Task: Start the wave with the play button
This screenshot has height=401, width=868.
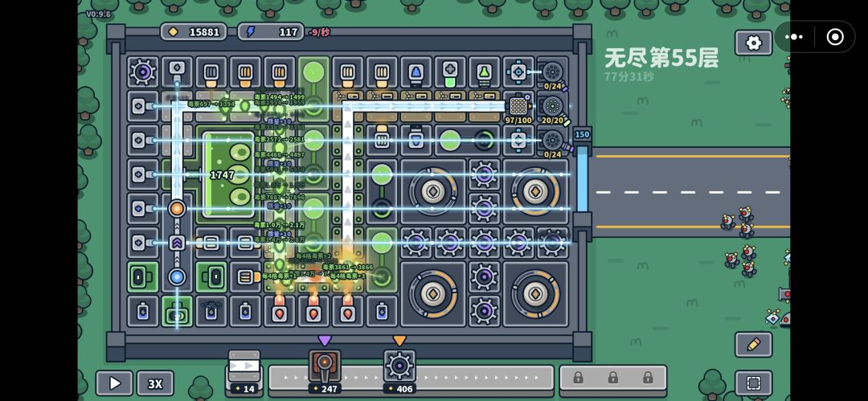Action: [x=115, y=383]
